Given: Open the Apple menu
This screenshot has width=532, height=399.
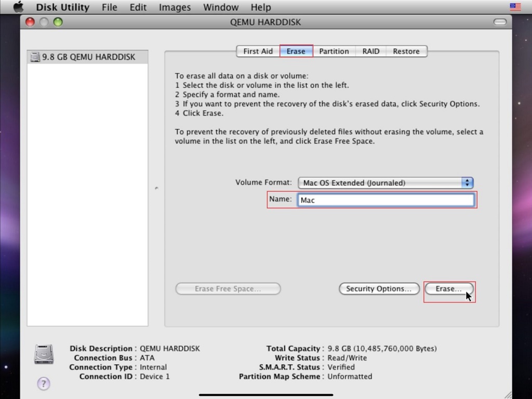Looking at the screenshot, I should click(18, 7).
